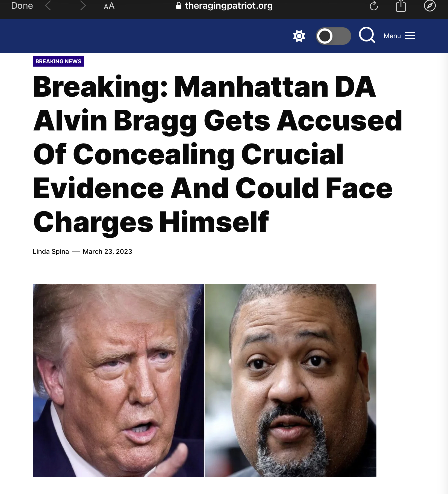Image resolution: width=448 pixels, height=494 pixels.
Task: Reload the page with the refresh icon
Action: click(374, 6)
